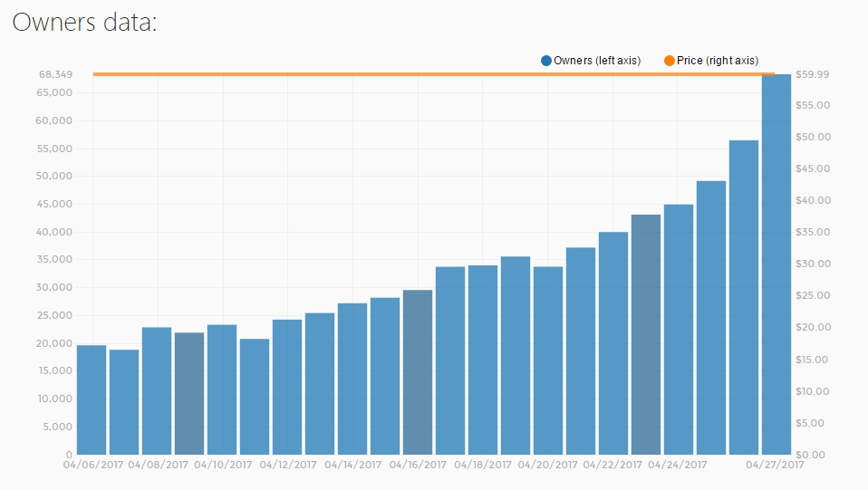868x490 pixels.
Task: Toggle the Price (right axis) legend entry
Action: [717, 61]
